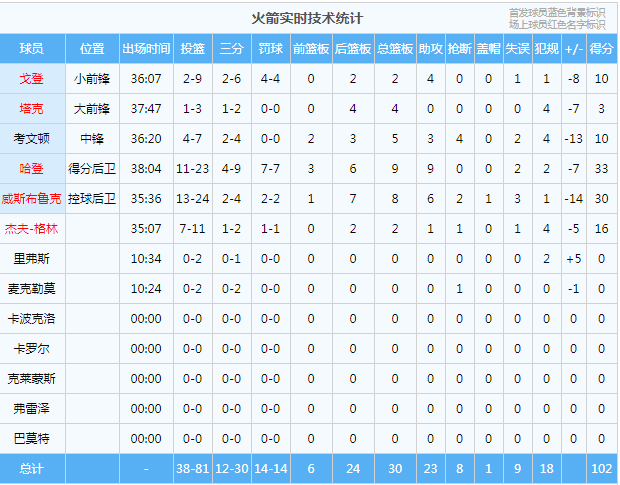Select player name 里弗斯
This screenshot has height=485, width=620.
coord(32,259)
